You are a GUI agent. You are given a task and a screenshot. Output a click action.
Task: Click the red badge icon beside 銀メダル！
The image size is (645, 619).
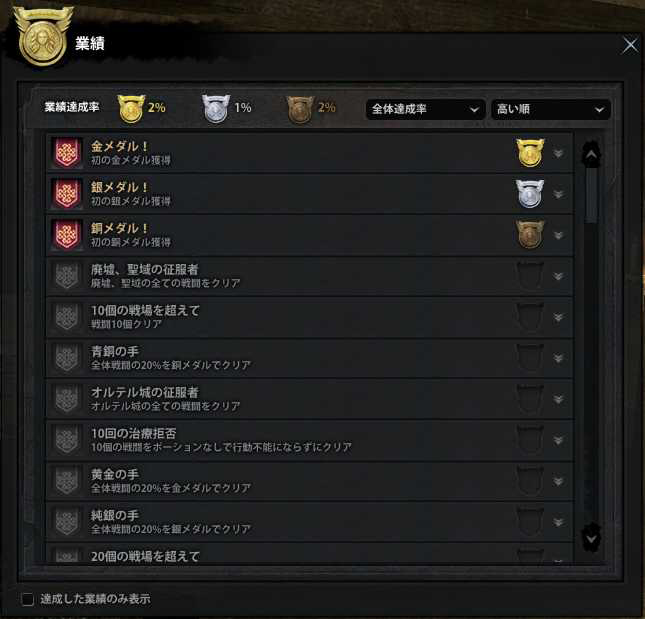click(x=67, y=194)
